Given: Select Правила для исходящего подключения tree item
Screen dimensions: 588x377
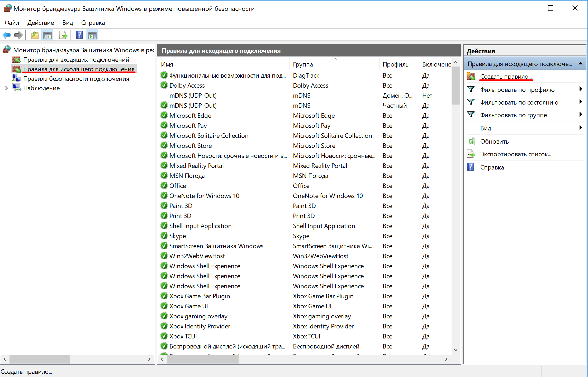Looking at the screenshot, I should [79, 69].
